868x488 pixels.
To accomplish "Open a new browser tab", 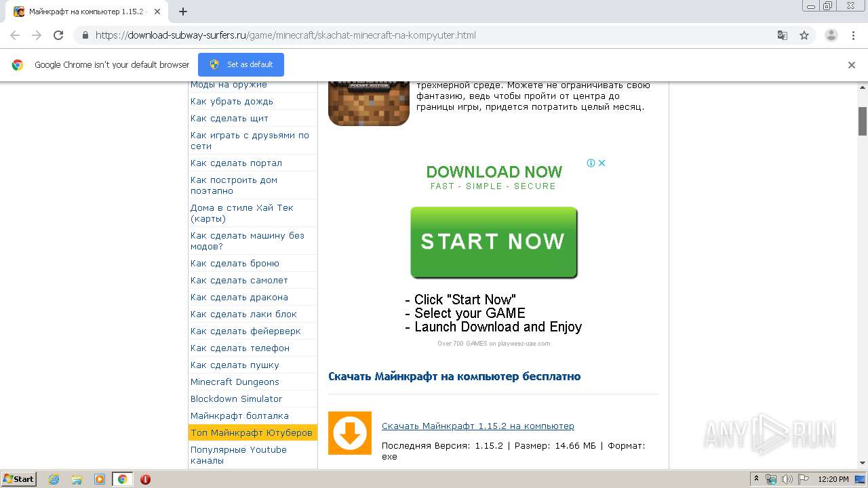I will (182, 12).
